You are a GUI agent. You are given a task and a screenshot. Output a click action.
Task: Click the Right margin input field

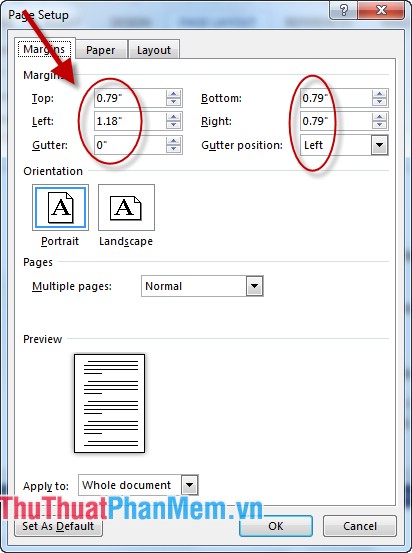336,121
